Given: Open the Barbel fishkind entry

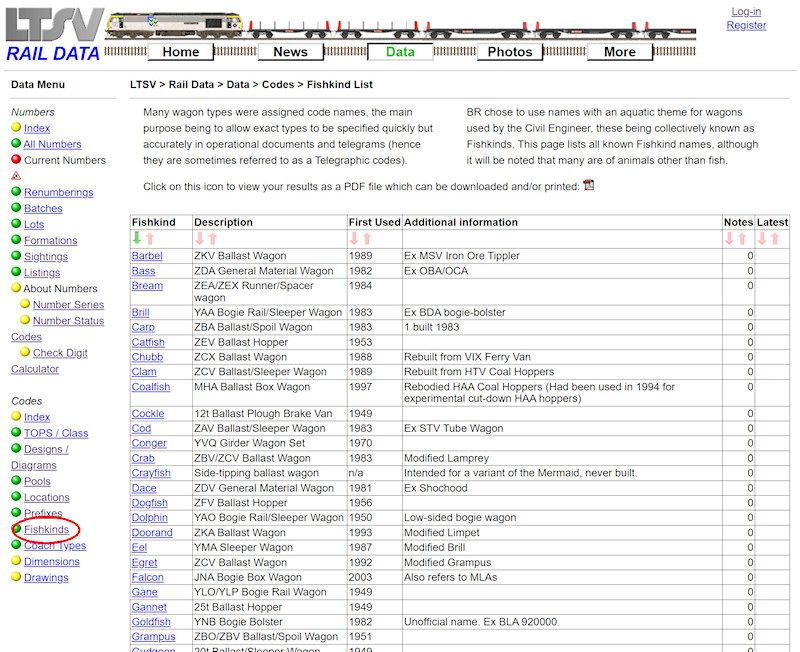Looking at the screenshot, I should 150,255.
